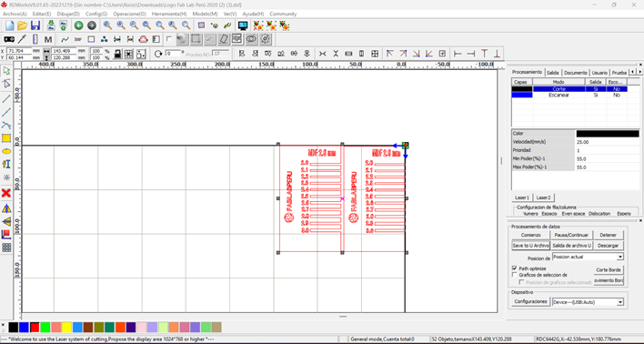Screen dimensions: 644x344
Task: Toggle the Path optimize checkbox
Action: coord(514,268)
